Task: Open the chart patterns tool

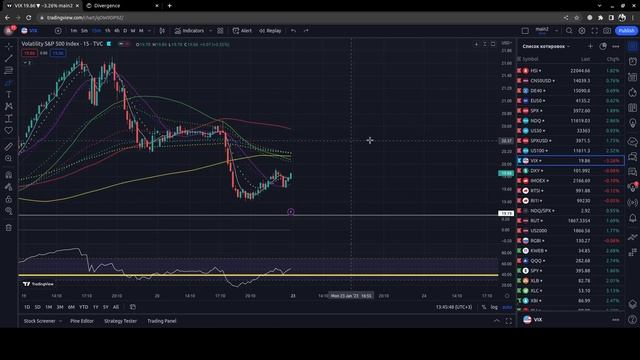Action: tap(9, 106)
